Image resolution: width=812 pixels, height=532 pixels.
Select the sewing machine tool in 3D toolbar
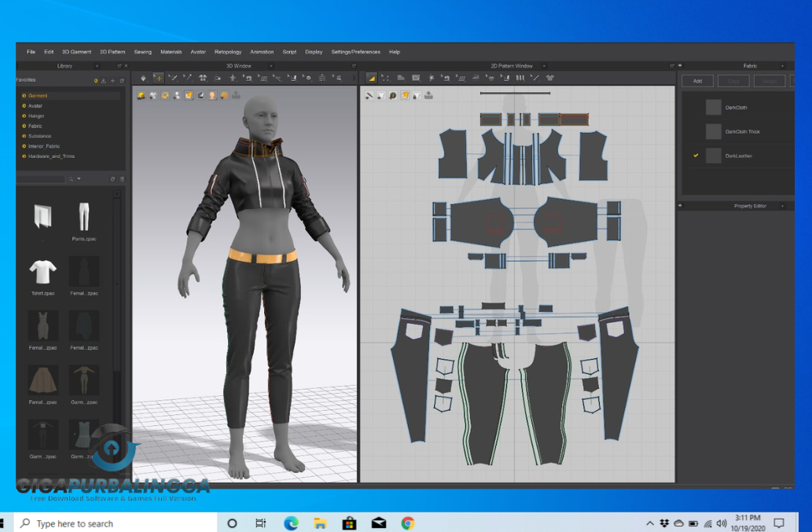point(248,78)
